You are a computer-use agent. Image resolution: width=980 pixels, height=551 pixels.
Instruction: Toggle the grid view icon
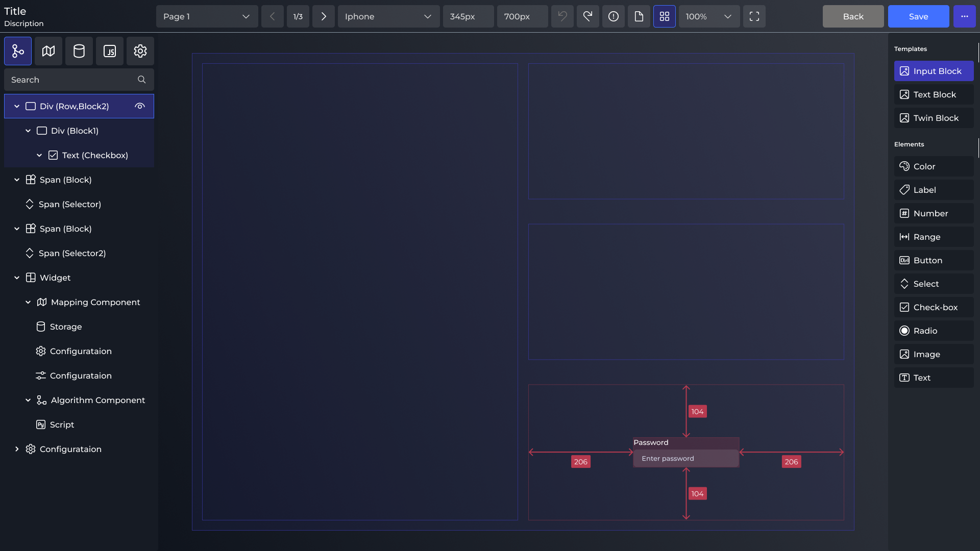click(x=665, y=16)
